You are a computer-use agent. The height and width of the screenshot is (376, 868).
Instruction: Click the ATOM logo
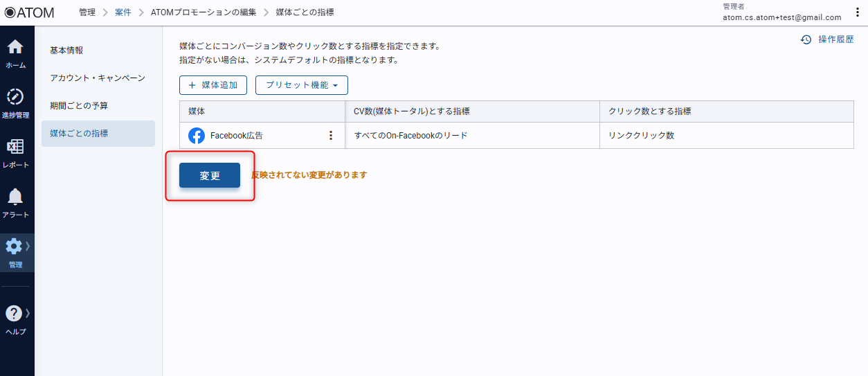(x=29, y=12)
